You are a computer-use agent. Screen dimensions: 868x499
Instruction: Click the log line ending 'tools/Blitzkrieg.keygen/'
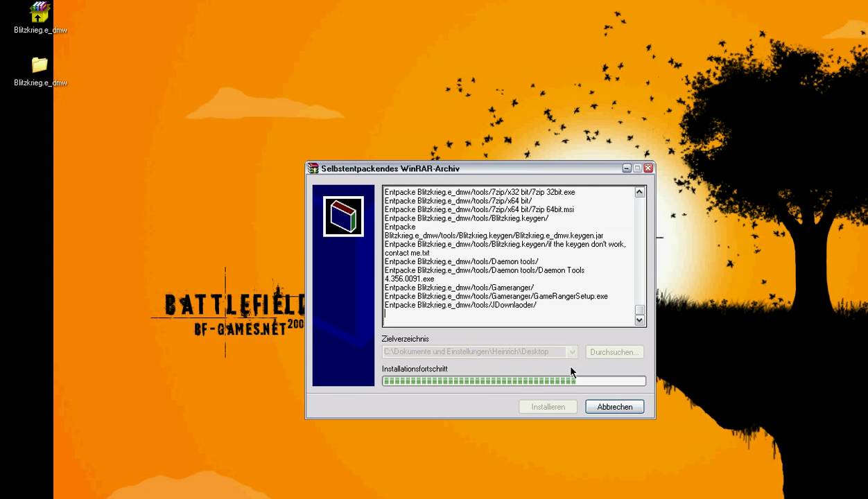tap(467, 218)
